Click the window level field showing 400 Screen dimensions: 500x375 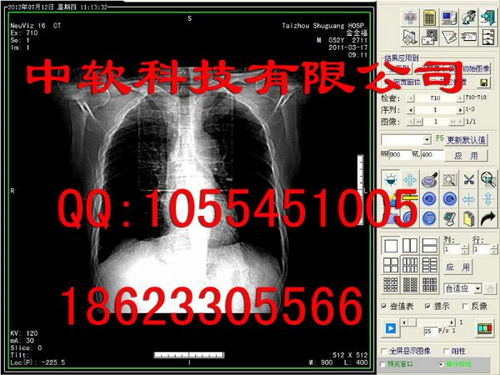point(432,155)
